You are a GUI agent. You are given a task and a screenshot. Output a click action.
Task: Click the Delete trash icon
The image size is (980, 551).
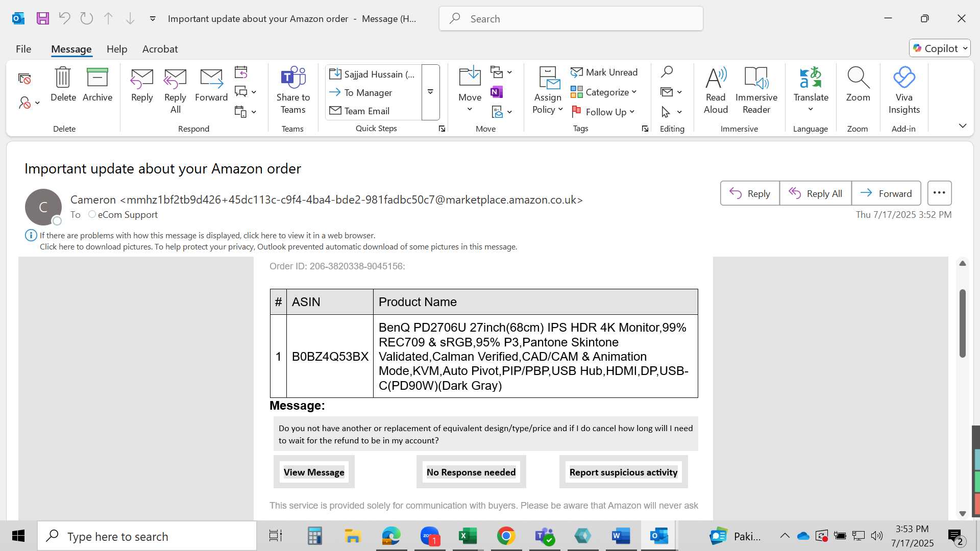click(63, 85)
